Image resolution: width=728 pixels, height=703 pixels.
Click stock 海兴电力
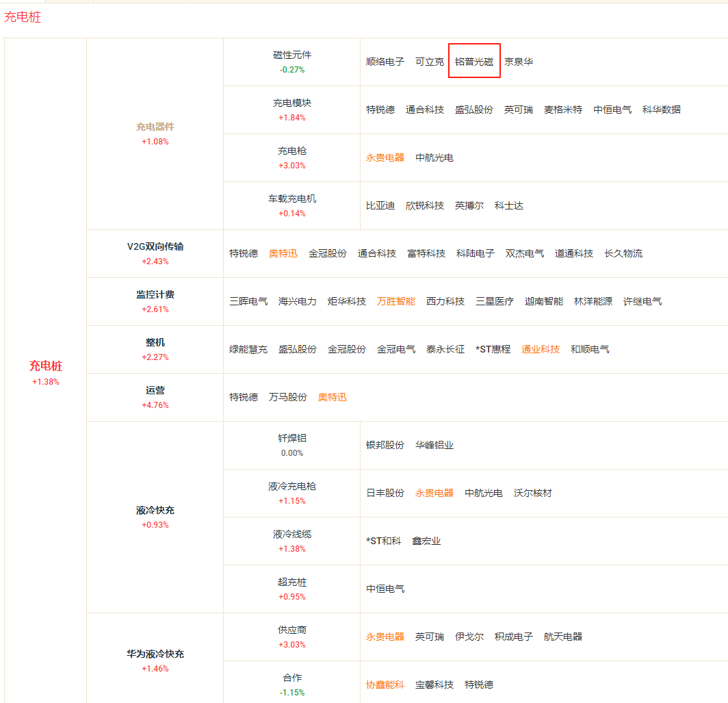click(298, 301)
